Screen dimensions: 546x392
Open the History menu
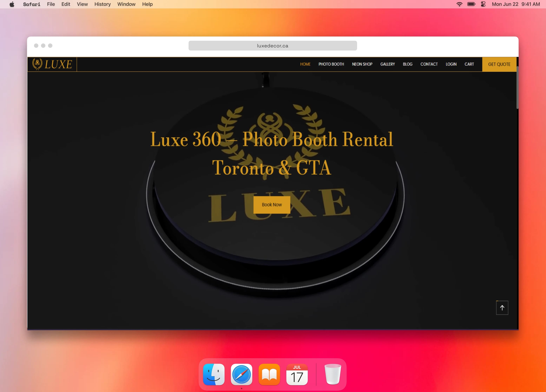tap(102, 4)
